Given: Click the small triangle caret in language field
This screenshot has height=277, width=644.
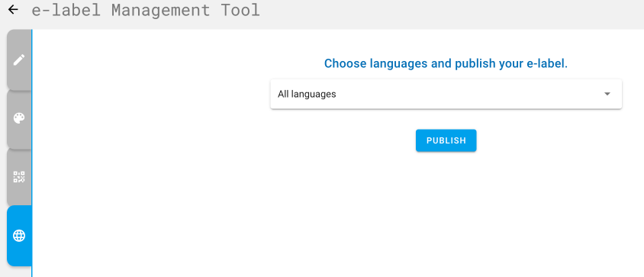Looking at the screenshot, I should click(x=607, y=94).
